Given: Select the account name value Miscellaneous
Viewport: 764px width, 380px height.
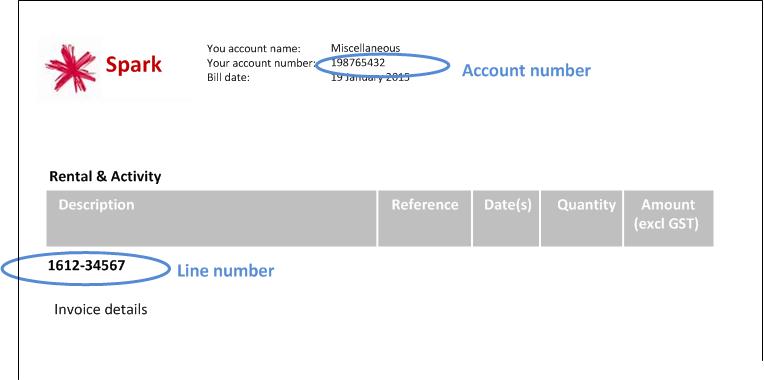Looking at the screenshot, I should click(365, 48).
